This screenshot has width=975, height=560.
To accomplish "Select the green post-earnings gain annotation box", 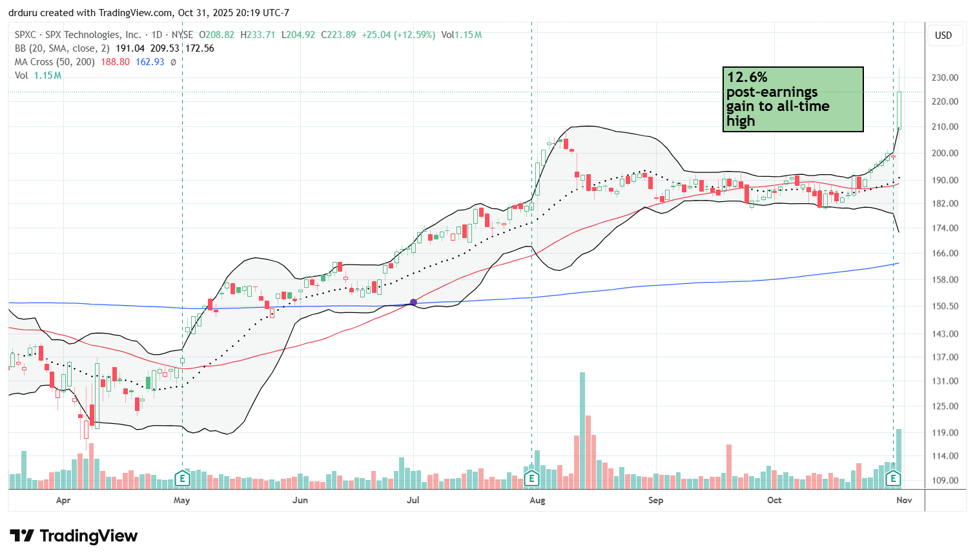I will click(x=793, y=99).
